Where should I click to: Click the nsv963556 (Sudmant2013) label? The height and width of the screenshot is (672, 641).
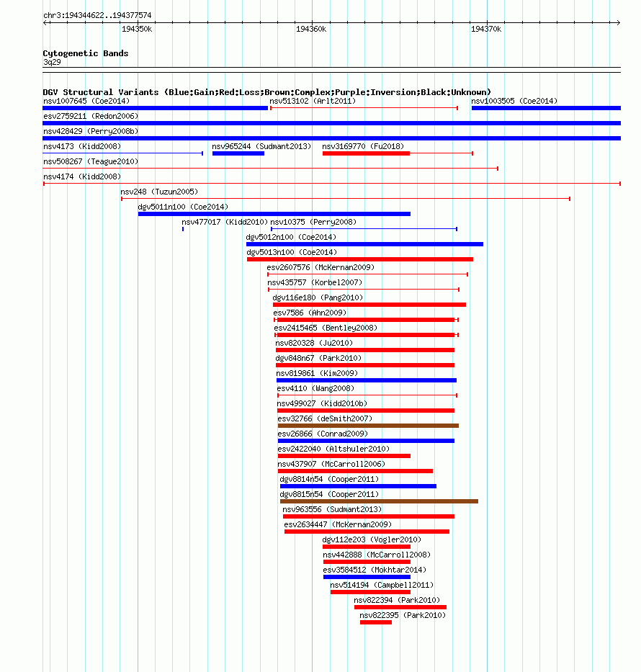tap(332, 509)
